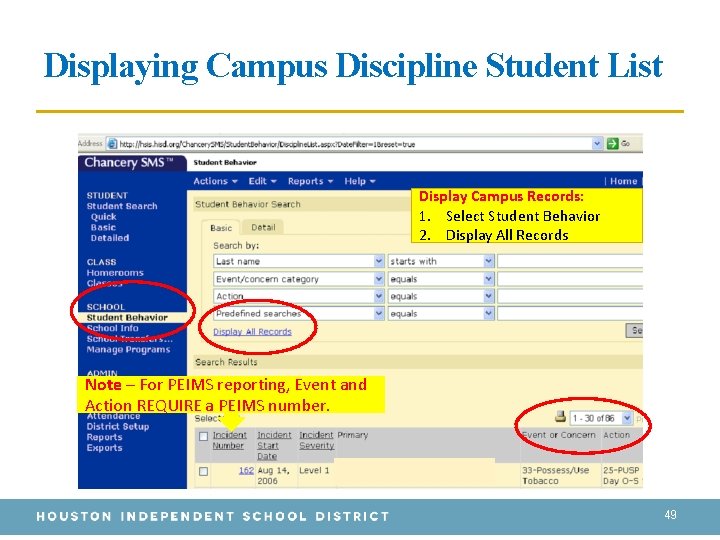Open Homerooms in the sidebar
The height and width of the screenshot is (540, 720).
[x=115, y=273]
